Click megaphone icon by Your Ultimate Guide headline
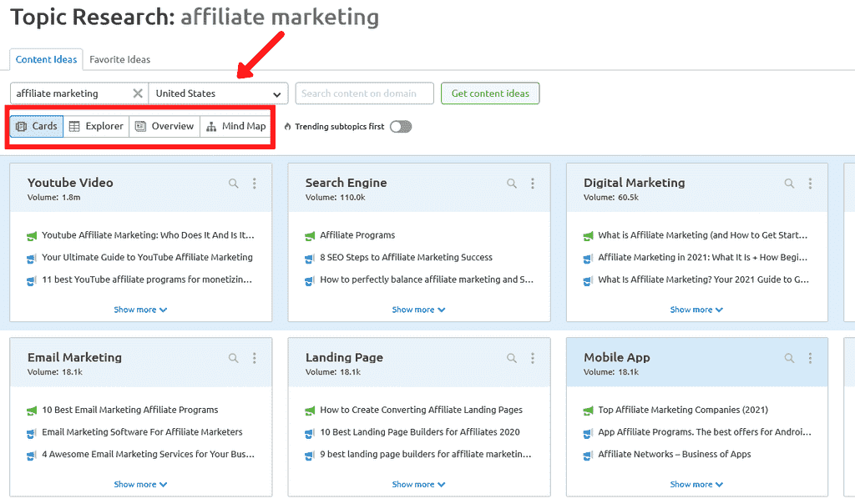Image resolution: width=855 pixels, height=504 pixels. (32, 259)
